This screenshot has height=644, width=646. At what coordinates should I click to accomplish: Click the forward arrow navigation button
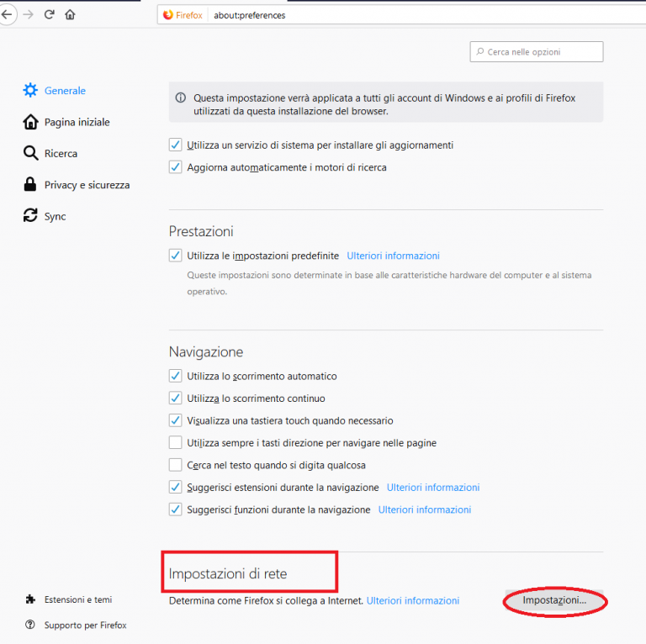click(x=28, y=15)
